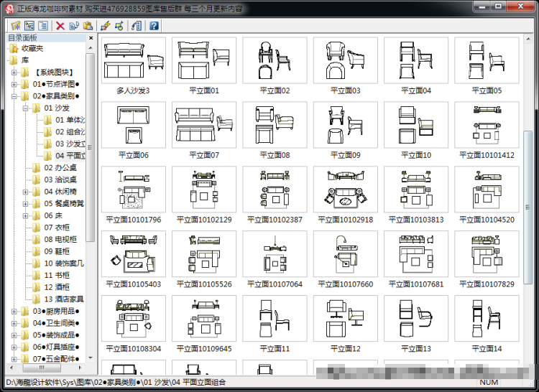Viewport: 539px width, 392px height.
Task: Click the new folder toolbar icon
Action: [16, 26]
